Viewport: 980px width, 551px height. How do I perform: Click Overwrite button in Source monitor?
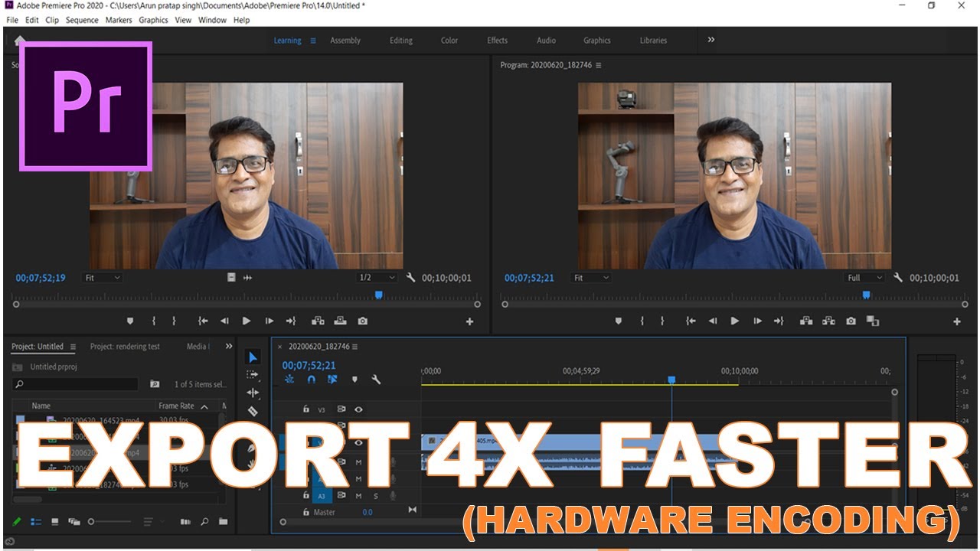point(340,321)
